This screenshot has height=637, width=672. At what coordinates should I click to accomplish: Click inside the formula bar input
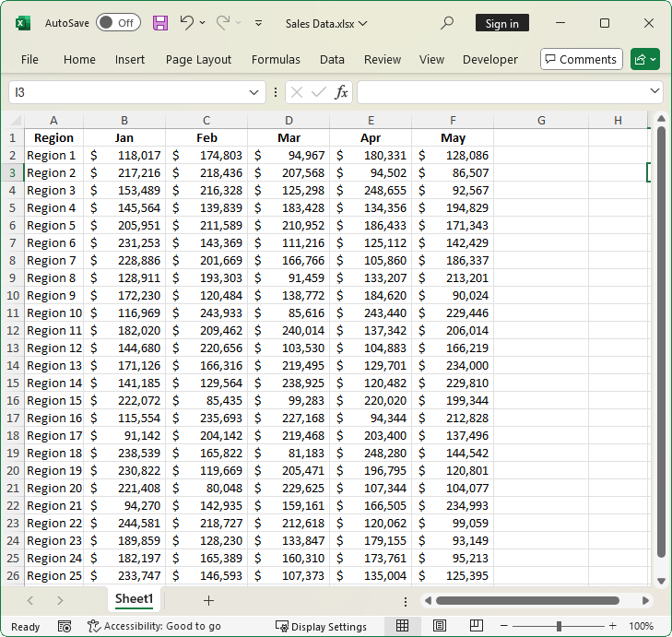(501, 92)
